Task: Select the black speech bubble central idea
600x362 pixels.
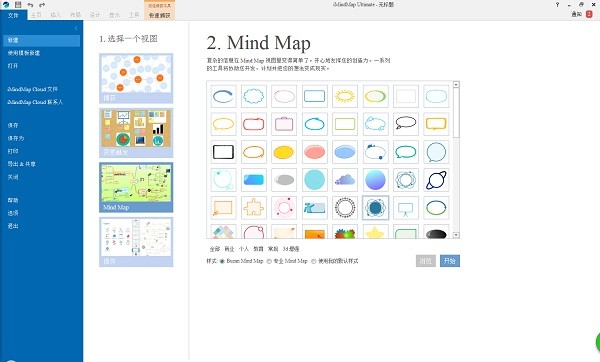Action: pyautogui.click(x=406, y=124)
